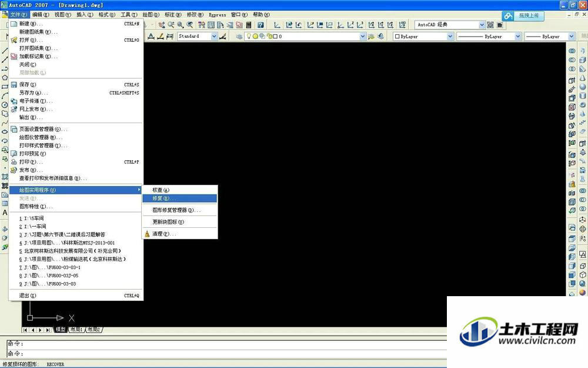Choose 另存为 (Save As) menu entry
Image resolution: width=588 pixels, height=368 pixels.
75,93
